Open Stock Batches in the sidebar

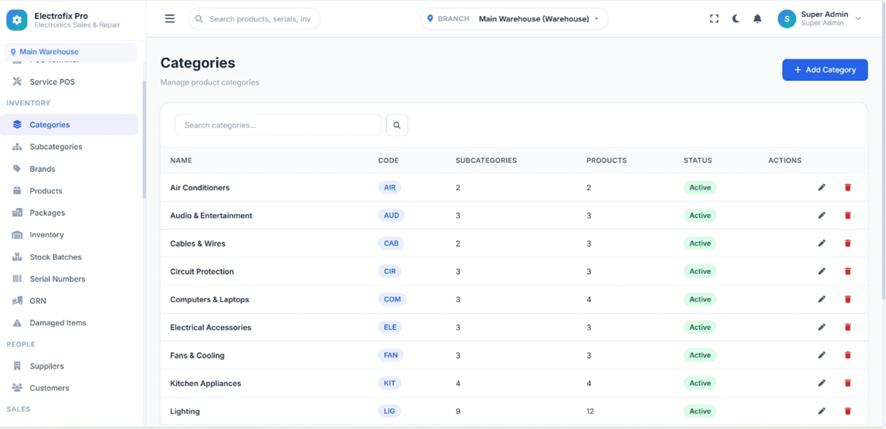[x=69, y=257]
